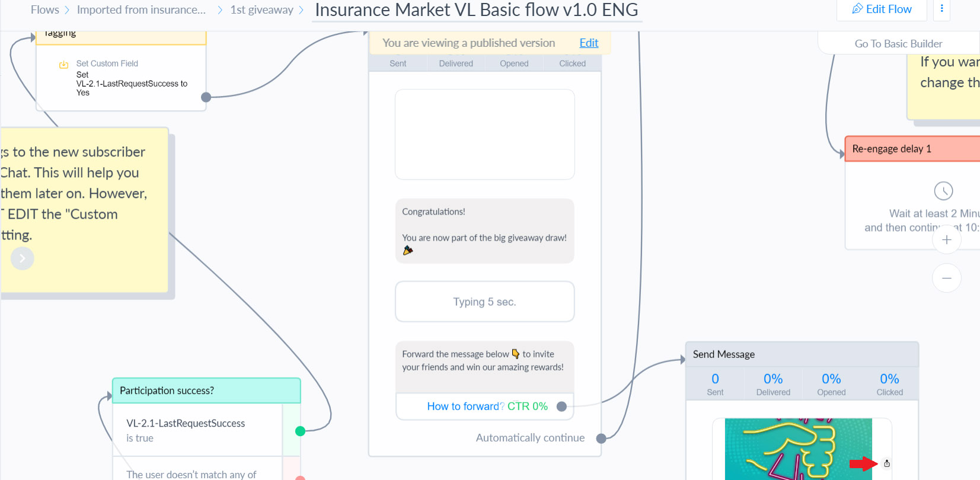Image resolution: width=980 pixels, height=480 pixels.
Task: Select the 'Forward the message below' text block
Action: click(x=485, y=366)
